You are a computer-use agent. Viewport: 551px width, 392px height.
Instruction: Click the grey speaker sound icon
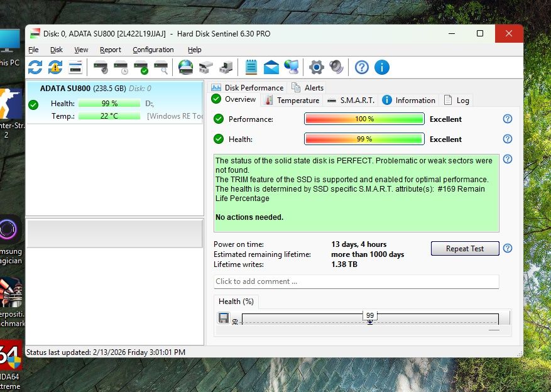336,67
